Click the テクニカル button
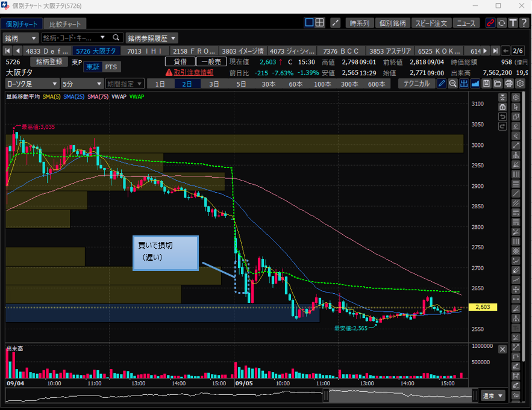This screenshot has width=532, height=410. click(417, 84)
